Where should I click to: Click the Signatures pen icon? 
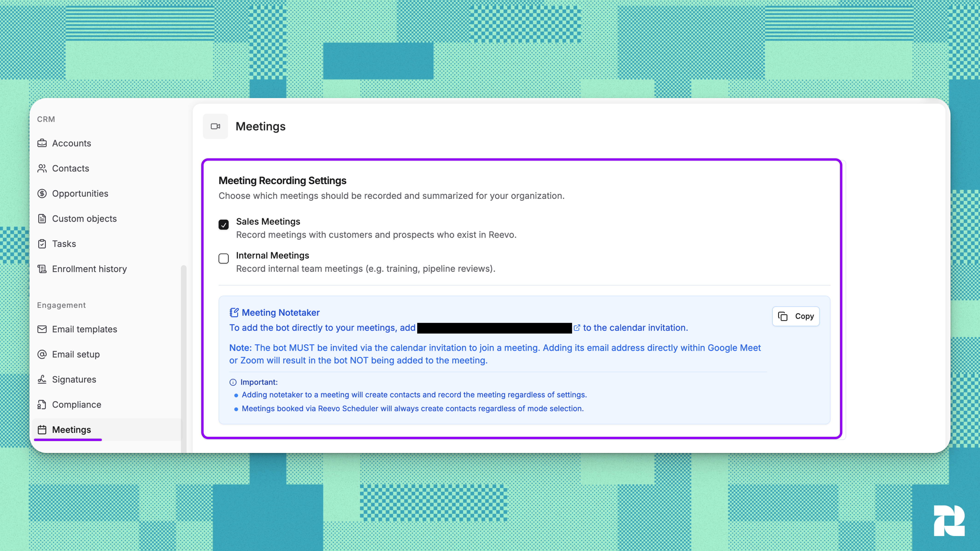pyautogui.click(x=42, y=380)
